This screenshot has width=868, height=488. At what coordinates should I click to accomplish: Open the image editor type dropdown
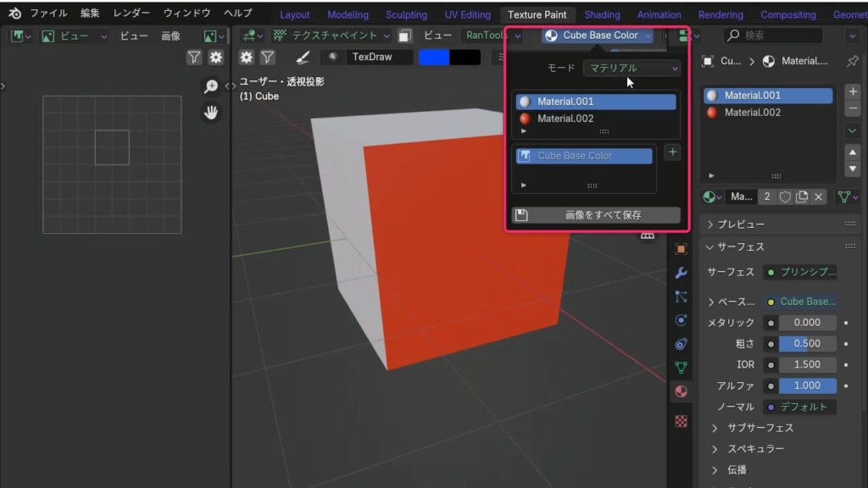pos(20,36)
